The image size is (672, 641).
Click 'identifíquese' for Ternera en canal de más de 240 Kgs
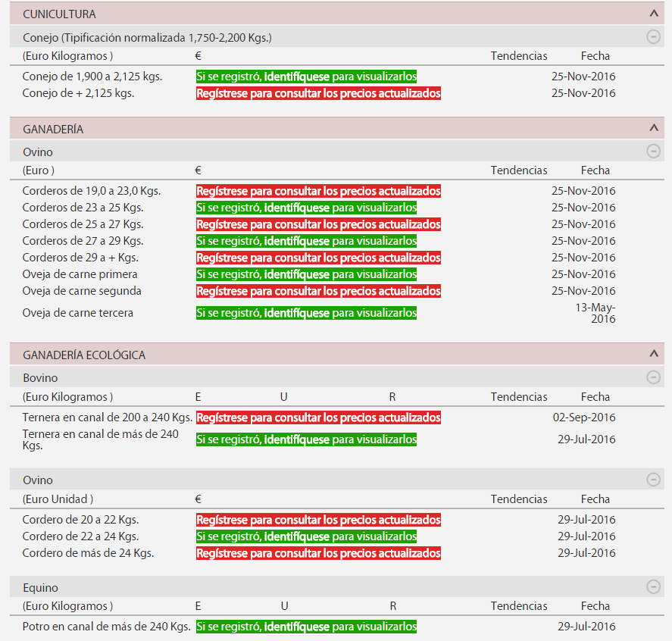click(296, 440)
